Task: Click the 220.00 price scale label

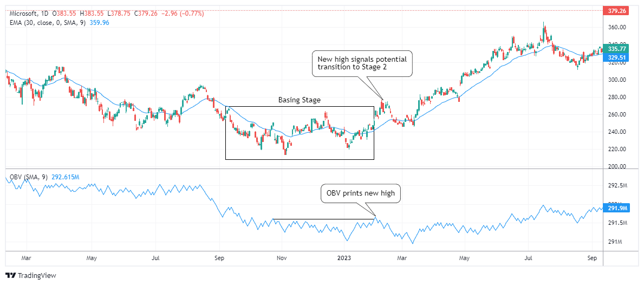Action: [x=617, y=149]
